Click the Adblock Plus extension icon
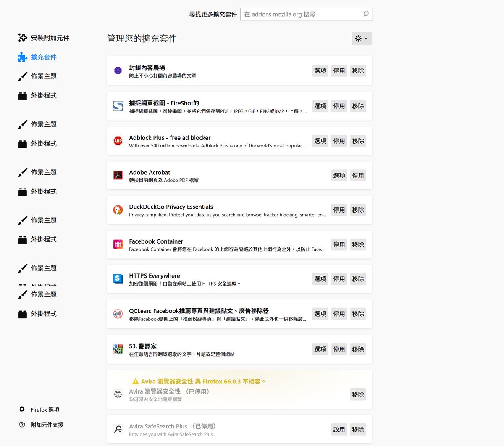This screenshot has width=504, height=446. pos(118,141)
